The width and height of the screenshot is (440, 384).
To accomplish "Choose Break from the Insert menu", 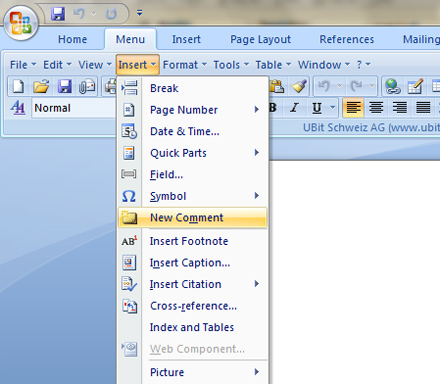I will point(193,88).
